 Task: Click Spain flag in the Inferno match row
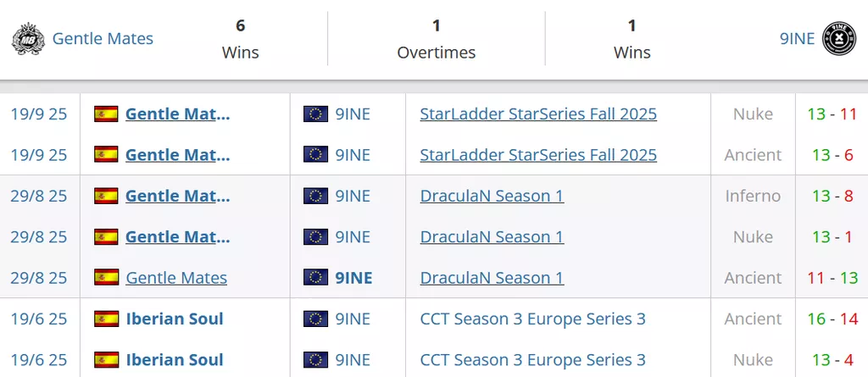point(106,196)
